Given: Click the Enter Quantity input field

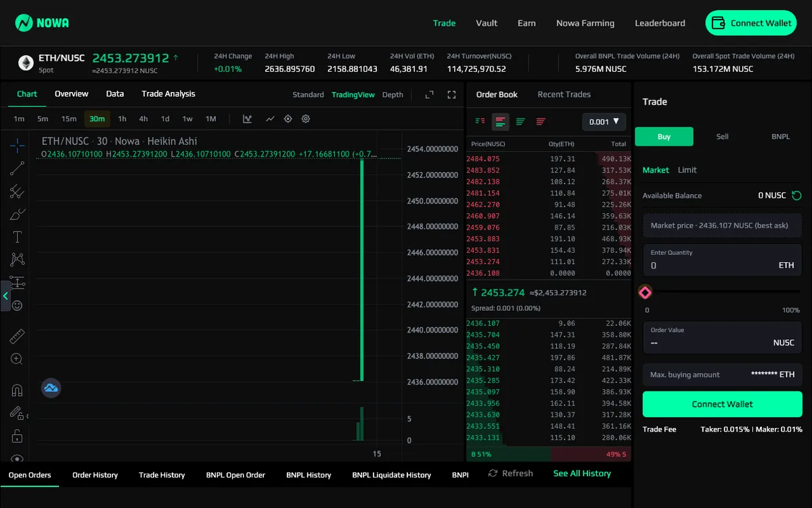Looking at the screenshot, I should 723,260.
